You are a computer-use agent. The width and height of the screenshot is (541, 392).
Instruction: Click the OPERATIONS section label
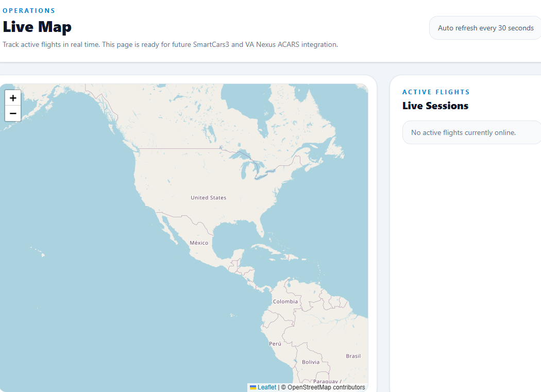pos(29,11)
